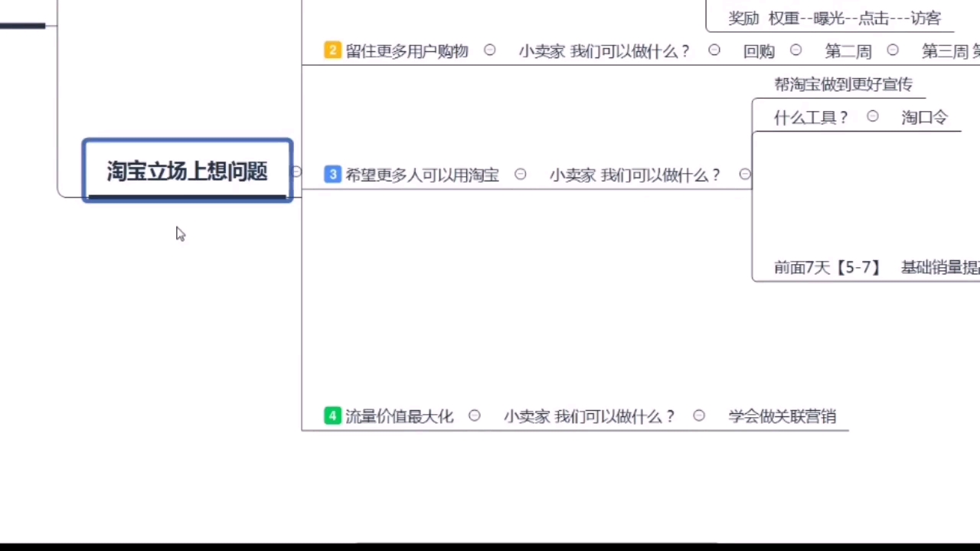Select the 淘口令 node

pyautogui.click(x=924, y=117)
